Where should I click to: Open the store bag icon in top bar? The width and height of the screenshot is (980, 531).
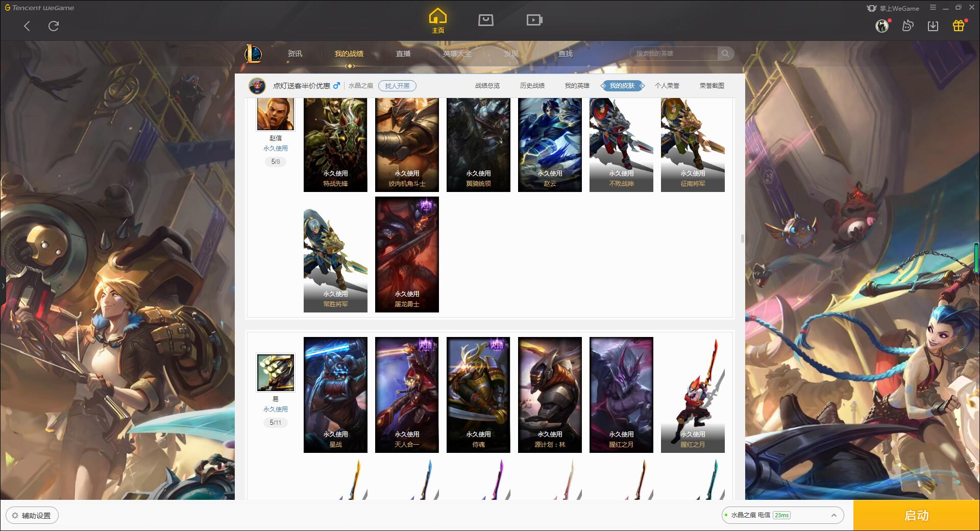(x=485, y=20)
